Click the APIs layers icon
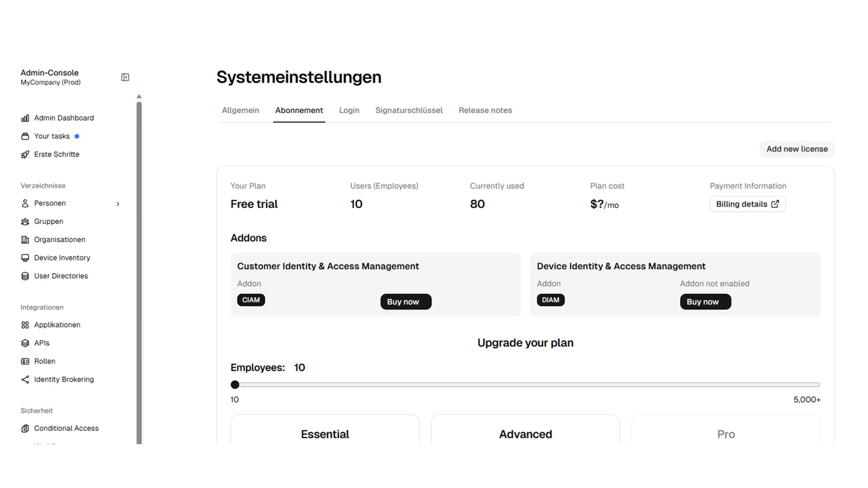Viewport: 868px width, 488px height. click(x=25, y=343)
